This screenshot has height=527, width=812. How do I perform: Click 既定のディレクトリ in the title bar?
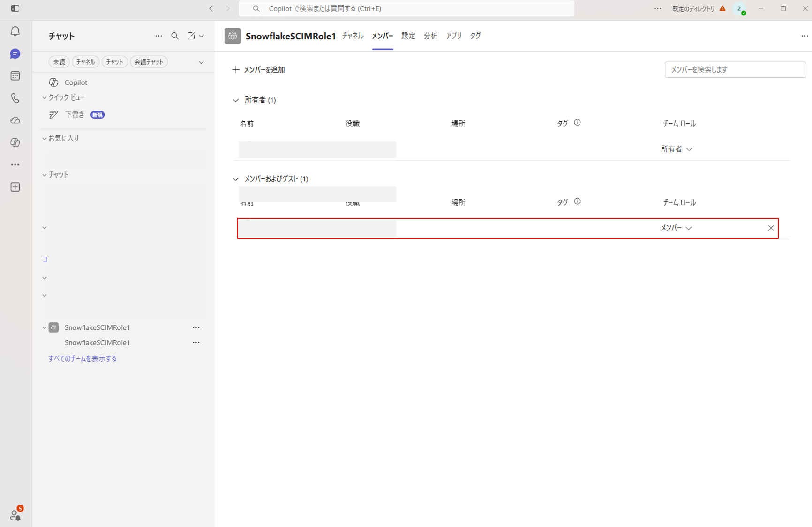click(693, 8)
